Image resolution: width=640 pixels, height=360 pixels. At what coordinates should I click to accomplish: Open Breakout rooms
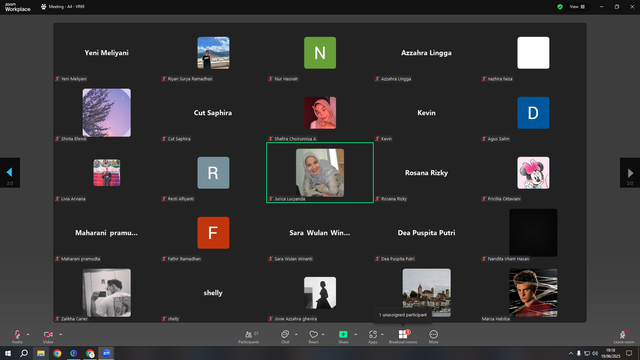click(403, 336)
